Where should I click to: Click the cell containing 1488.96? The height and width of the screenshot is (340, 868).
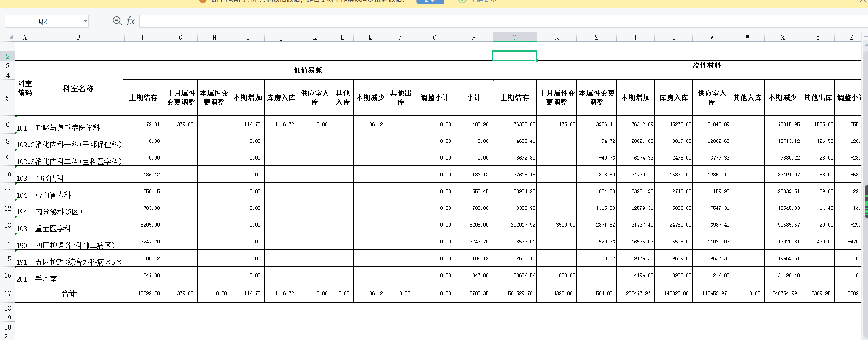[x=473, y=124]
